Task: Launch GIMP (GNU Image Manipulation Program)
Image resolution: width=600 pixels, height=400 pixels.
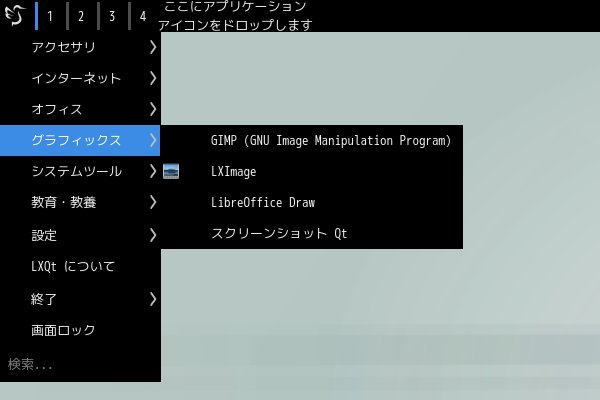Action: pos(312,140)
